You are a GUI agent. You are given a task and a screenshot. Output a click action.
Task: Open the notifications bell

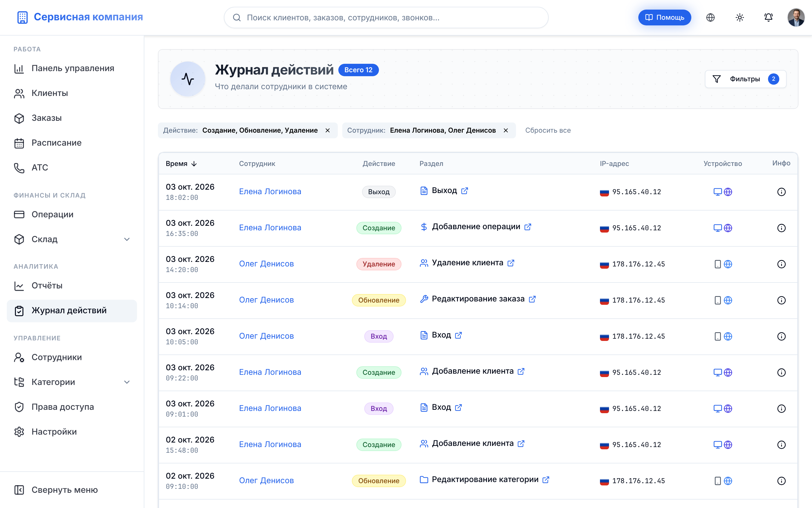[x=768, y=17]
